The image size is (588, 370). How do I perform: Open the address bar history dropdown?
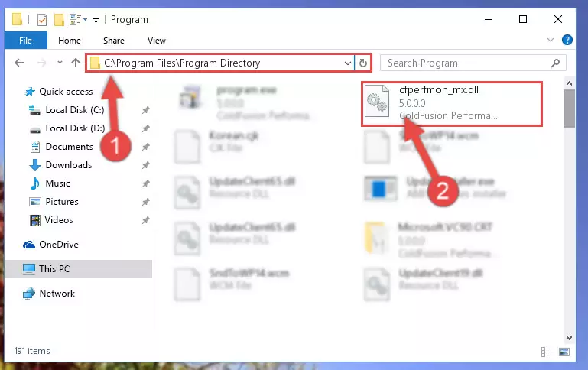pyautogui.click(x=348, y=63)
